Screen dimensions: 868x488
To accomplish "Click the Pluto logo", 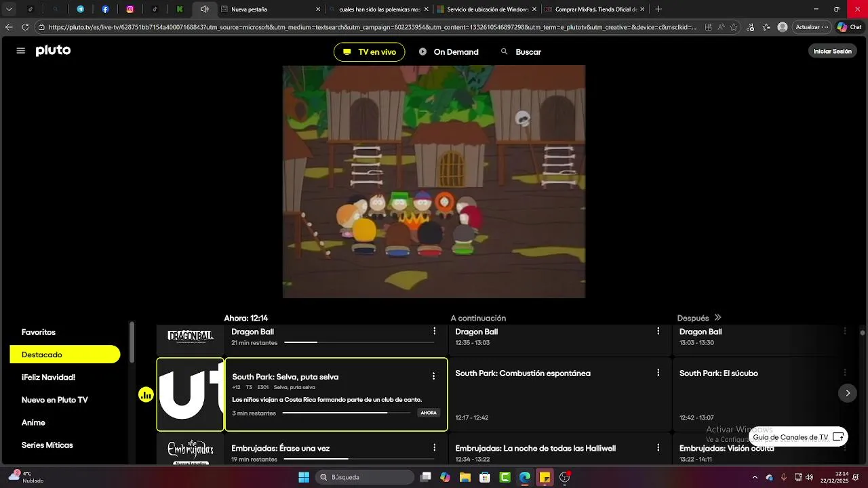I will pyautogui.click(x=53, y=51).
